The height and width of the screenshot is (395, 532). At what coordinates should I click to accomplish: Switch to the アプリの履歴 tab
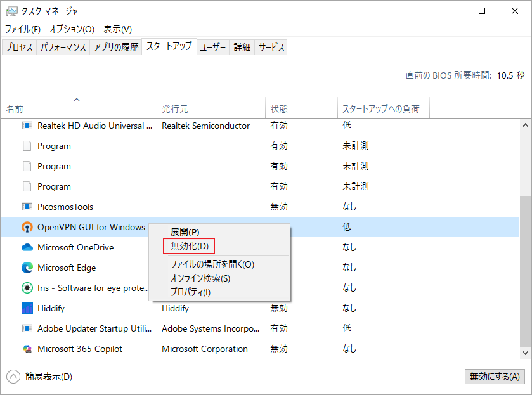click(116, 47)
